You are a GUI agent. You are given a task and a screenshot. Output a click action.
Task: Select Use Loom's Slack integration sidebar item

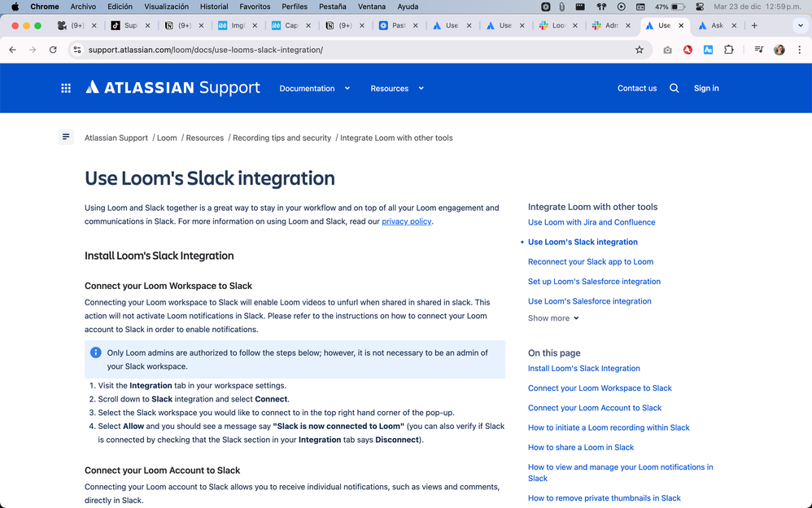click(583, 242)
